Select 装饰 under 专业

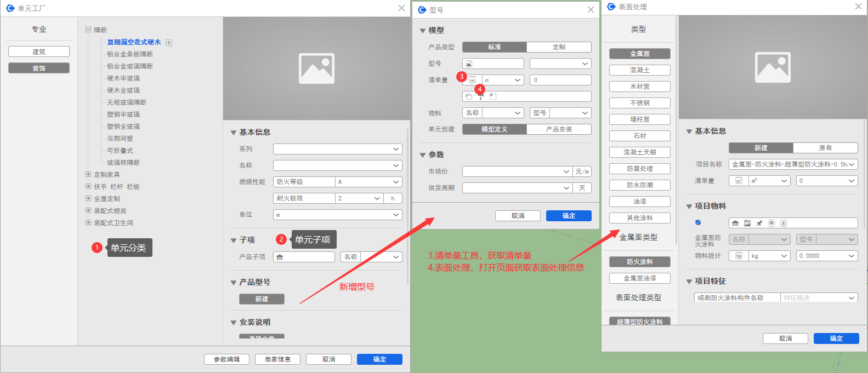click(39, 68)
